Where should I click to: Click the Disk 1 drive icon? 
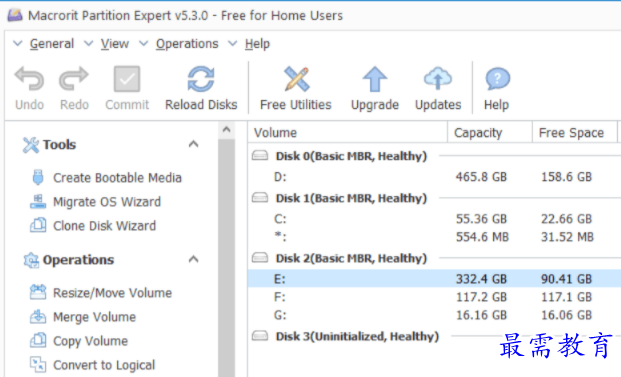[260, 197]
